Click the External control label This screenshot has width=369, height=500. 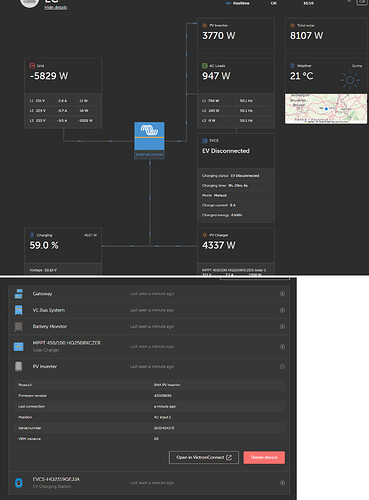[x=149, y=154]
